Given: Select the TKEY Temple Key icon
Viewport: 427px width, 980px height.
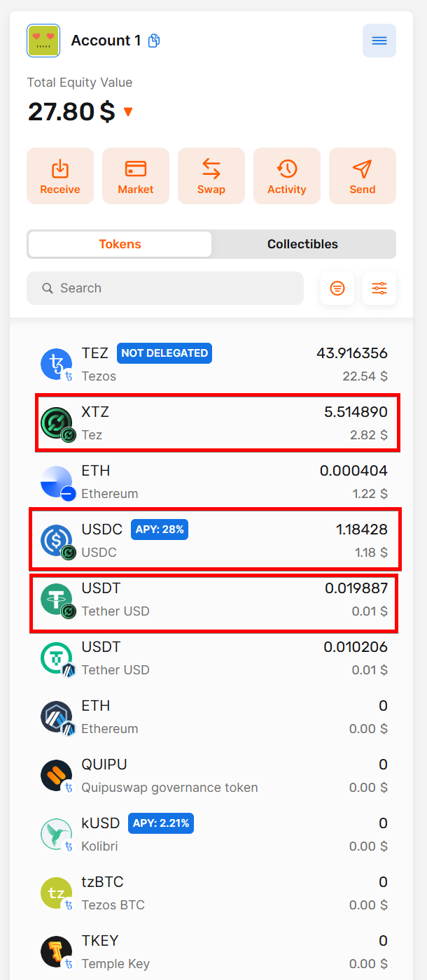Looking at the screenshot, I should click(56, 951).
